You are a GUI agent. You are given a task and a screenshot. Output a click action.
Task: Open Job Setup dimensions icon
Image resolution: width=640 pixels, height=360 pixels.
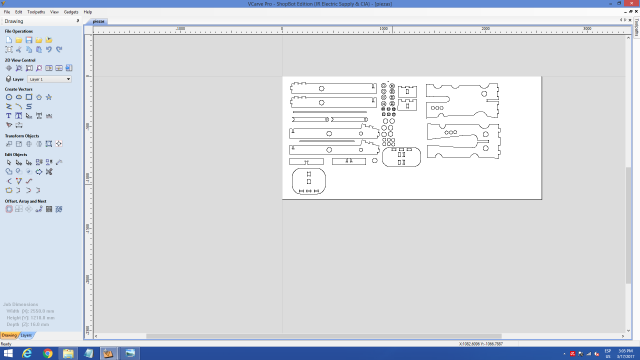click(x=9, y=49)
